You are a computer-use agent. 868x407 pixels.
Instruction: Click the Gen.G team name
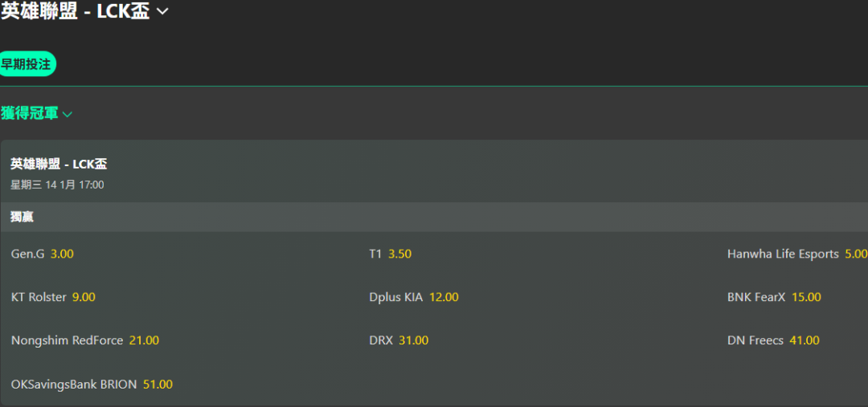28,254
